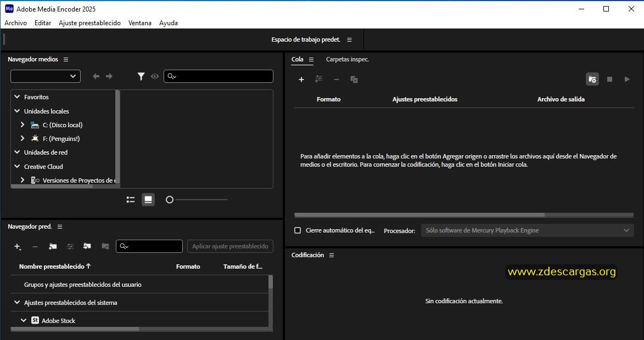
Task: Click the Formato column header in Cola
Action: coord(328,99)
